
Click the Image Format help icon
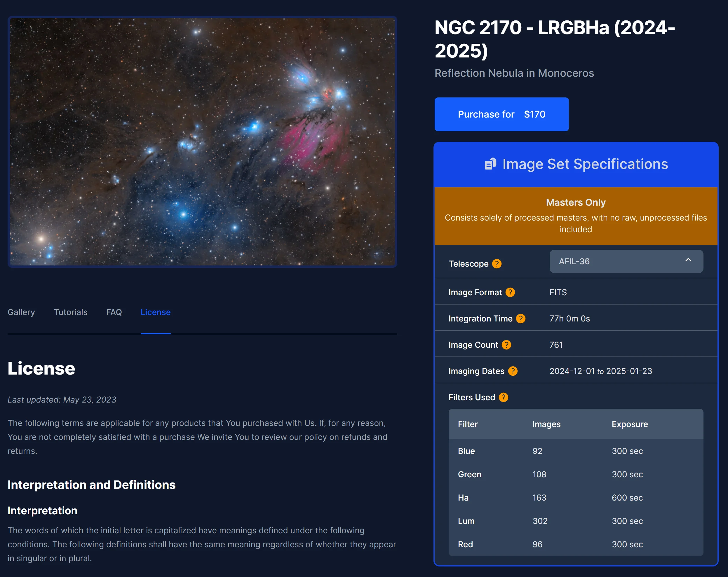point(510,292)
